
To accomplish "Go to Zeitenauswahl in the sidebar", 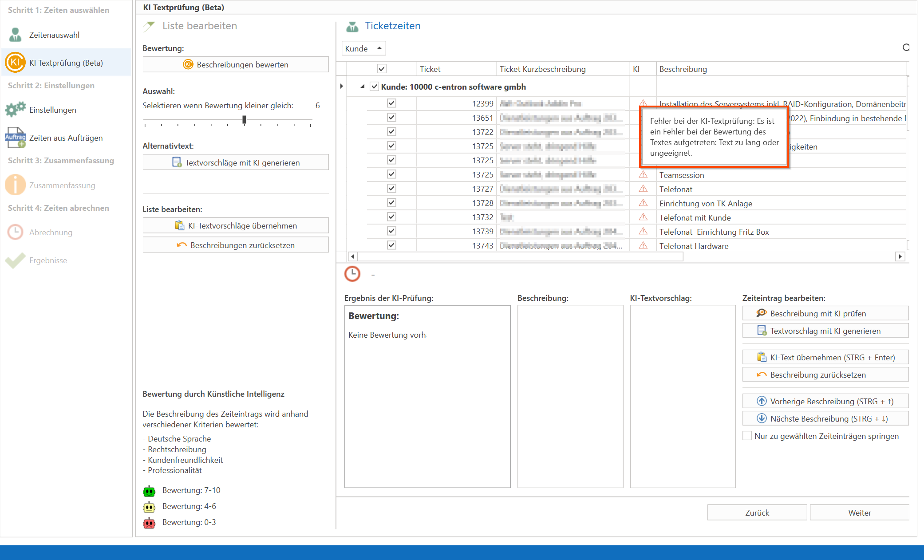I will [x=54, y=35].
